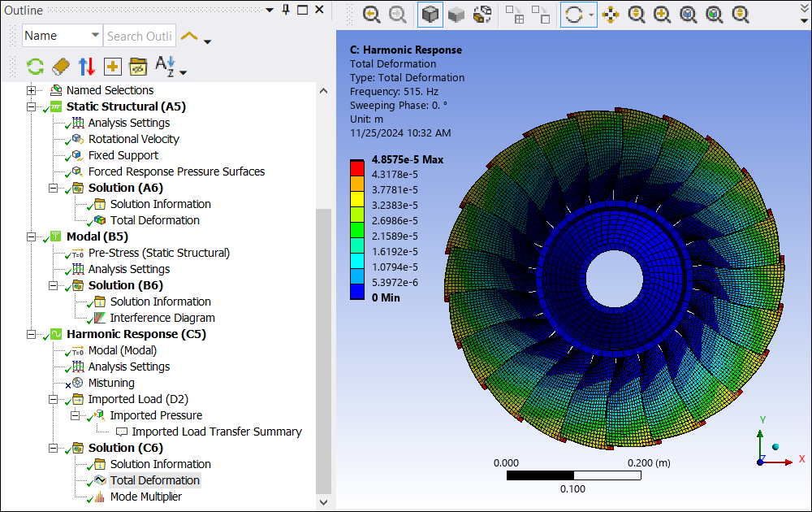Expand the Named Selections node

[32, 90]
